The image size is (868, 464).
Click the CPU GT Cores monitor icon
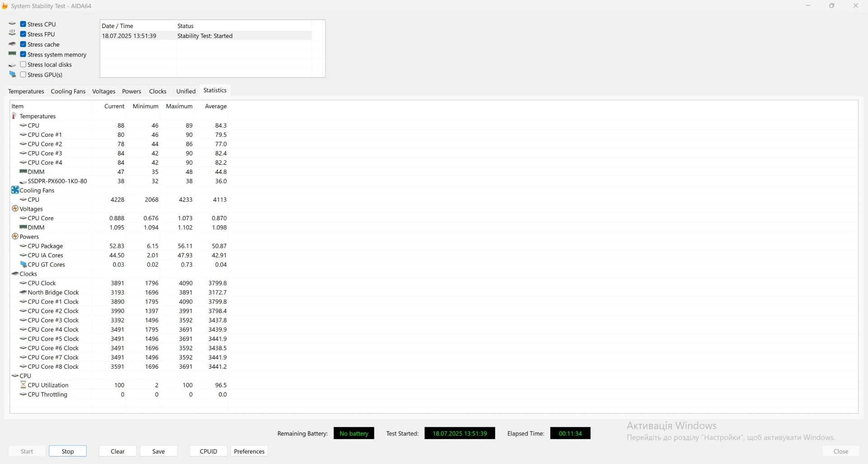24,264
